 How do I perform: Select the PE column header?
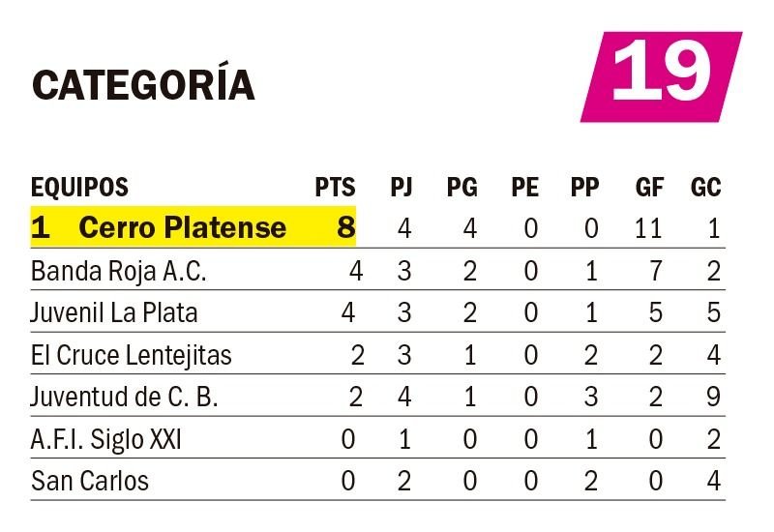pos(524,188)
